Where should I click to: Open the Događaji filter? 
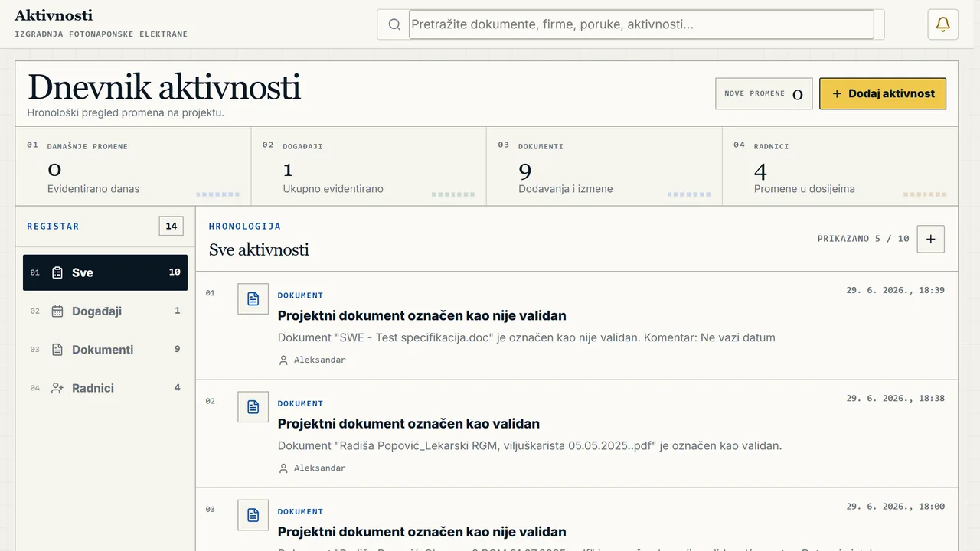[x=105, y=311]
